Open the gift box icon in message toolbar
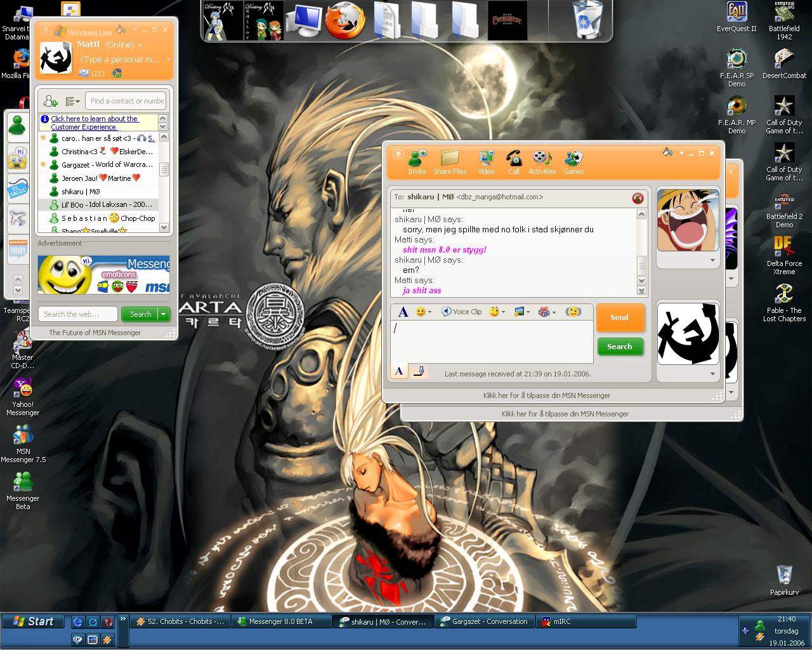The width and height of the screenshot is (812, 650). 544,312
